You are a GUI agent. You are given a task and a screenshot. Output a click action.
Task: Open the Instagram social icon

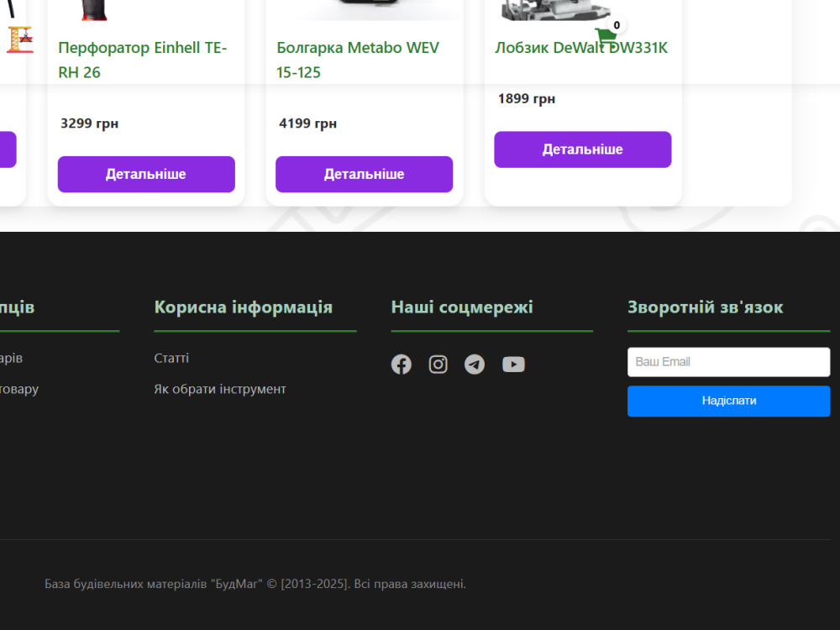pyautogui.click(x=438, y=365)
